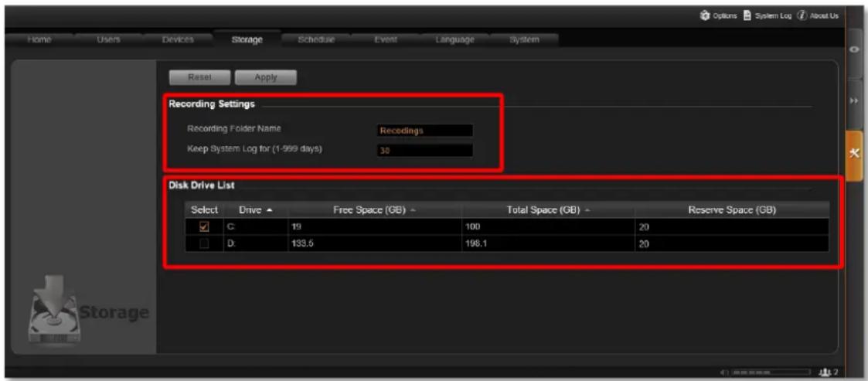
Task: Select the Storage tab
Action: tap(247, 39)
